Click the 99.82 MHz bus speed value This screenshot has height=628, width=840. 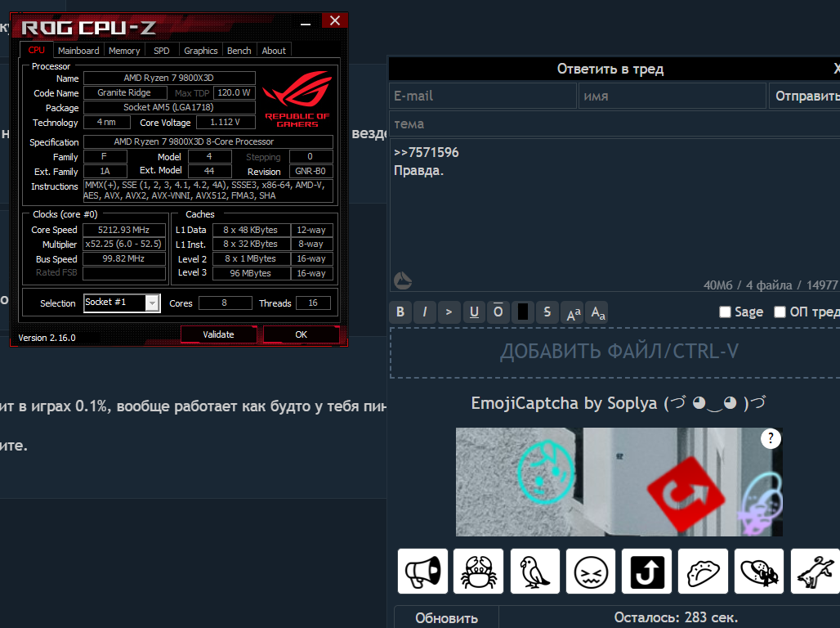pyautogui.click(x=123, y=258)
